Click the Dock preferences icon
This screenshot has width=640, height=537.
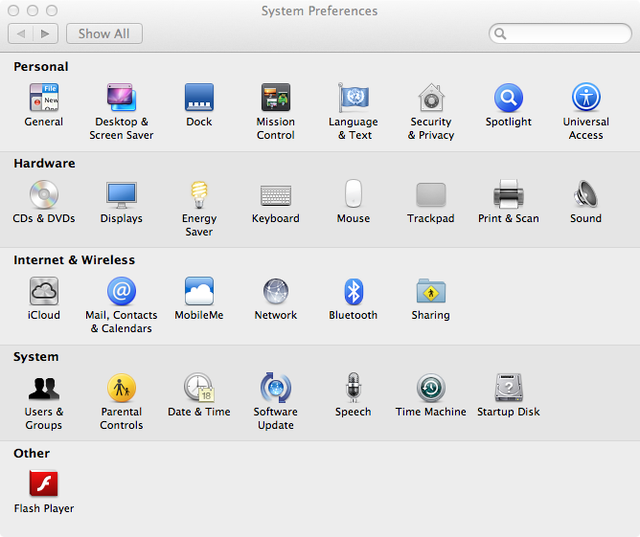point(199,98)
